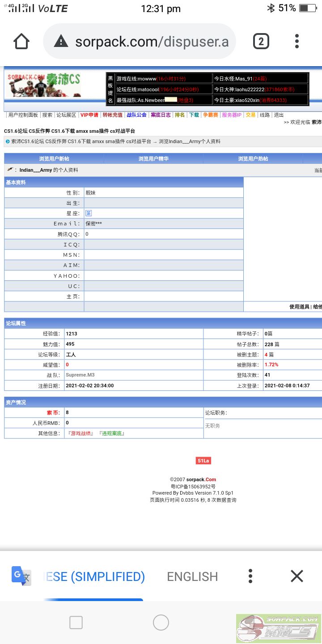
Task: Switch translation to ENGLISH
Action: point(192,576)
